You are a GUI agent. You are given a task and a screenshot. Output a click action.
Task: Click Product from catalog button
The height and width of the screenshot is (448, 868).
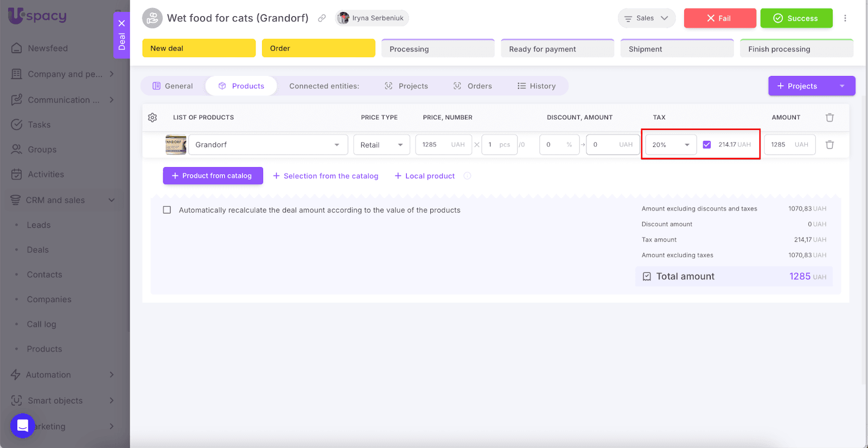pyautogui.click(x=213, y=176)
